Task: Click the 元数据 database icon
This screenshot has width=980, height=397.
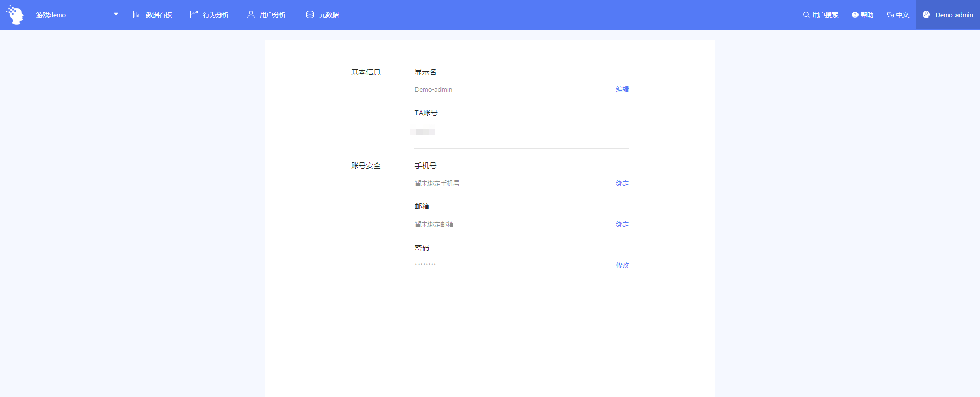Action: click(310, 15)
